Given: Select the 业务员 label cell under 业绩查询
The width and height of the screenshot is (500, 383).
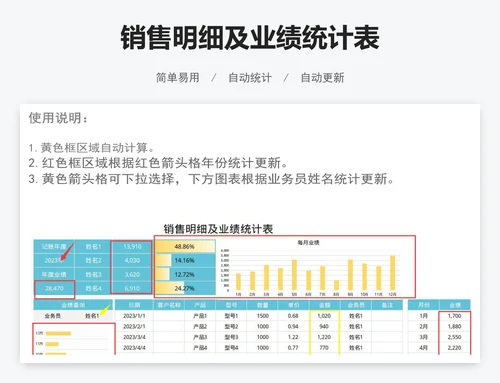Looking at the screenshot, I should [53, 316].
